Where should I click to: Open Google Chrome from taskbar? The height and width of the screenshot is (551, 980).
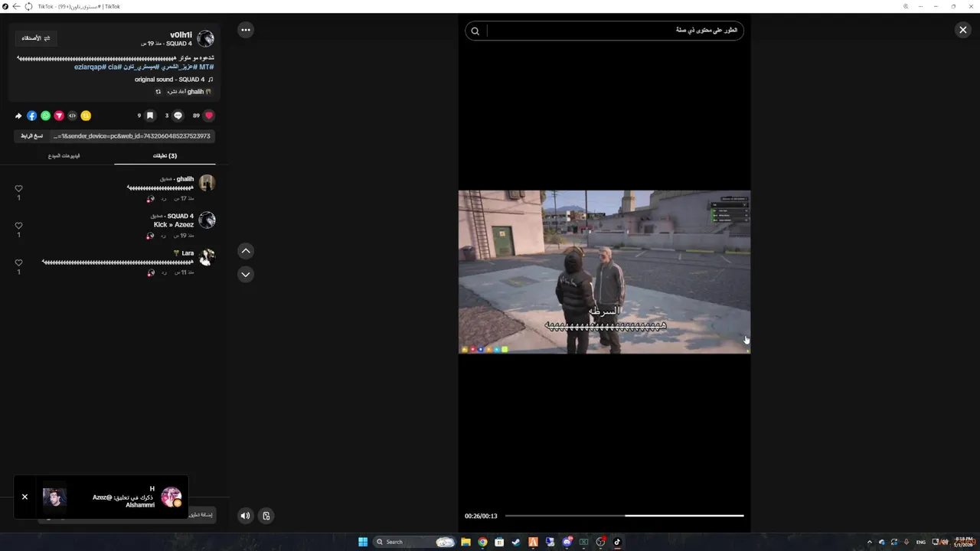point(482,542)
